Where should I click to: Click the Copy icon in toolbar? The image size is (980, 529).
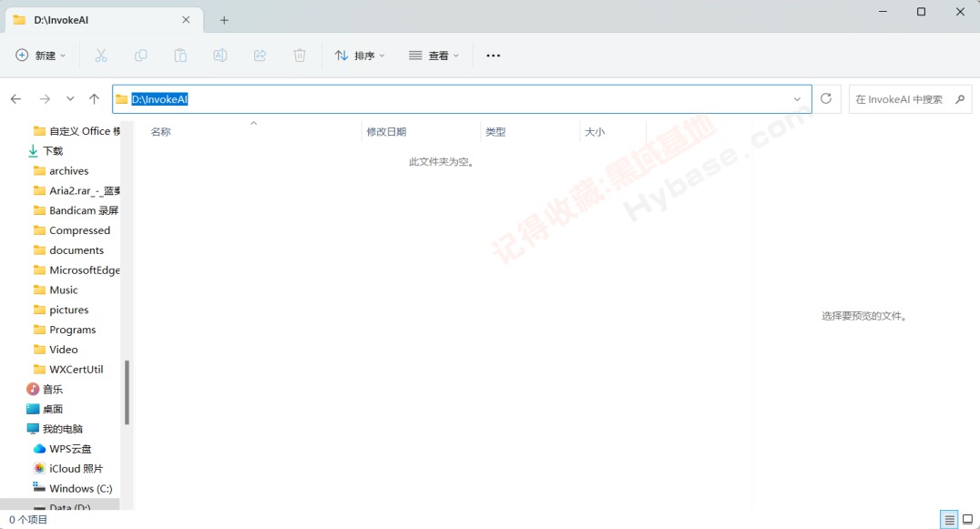[140, 56]
